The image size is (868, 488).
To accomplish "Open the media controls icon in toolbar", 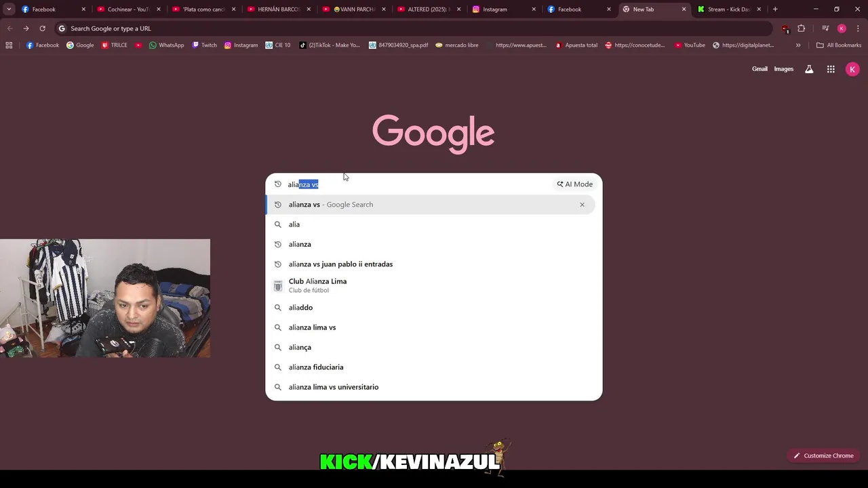I will (825, 28).
